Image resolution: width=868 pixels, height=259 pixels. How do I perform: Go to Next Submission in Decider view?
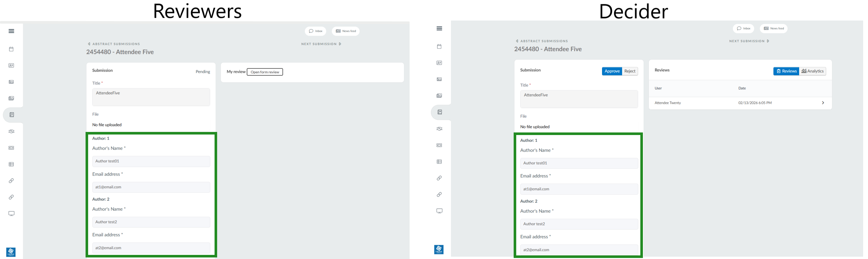(x=749, y=41)
